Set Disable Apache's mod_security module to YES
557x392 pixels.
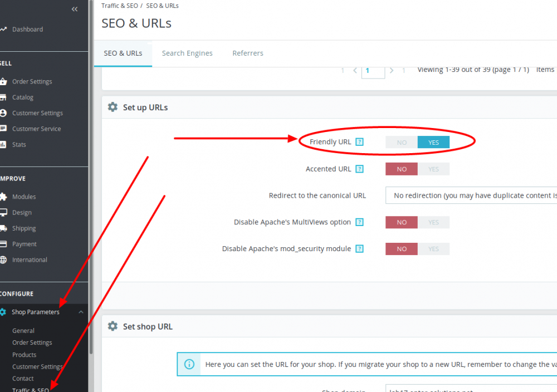click(433, 249)
